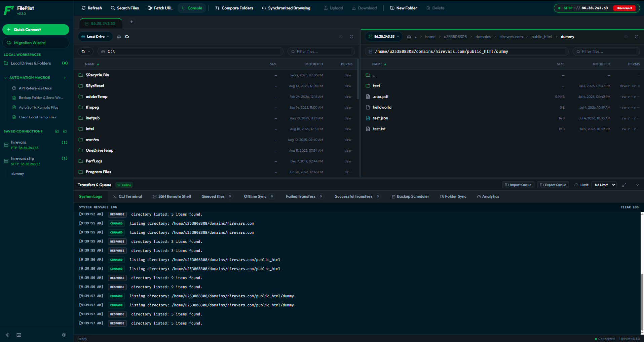Toggle the Console panel button
Image resolution: width=644 pixels, height=342 pixels.
point(192,8)
